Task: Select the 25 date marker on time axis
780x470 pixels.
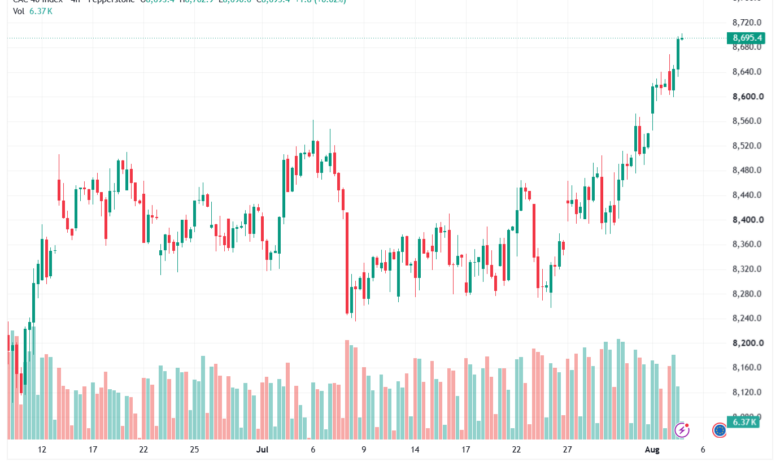Action: 195,450
